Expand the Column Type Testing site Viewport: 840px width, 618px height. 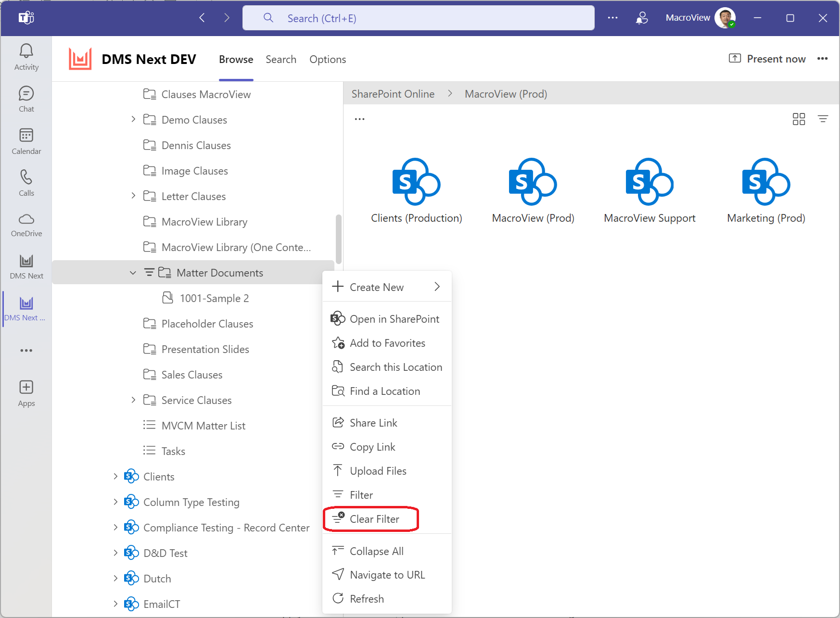[x=115, y=502]
